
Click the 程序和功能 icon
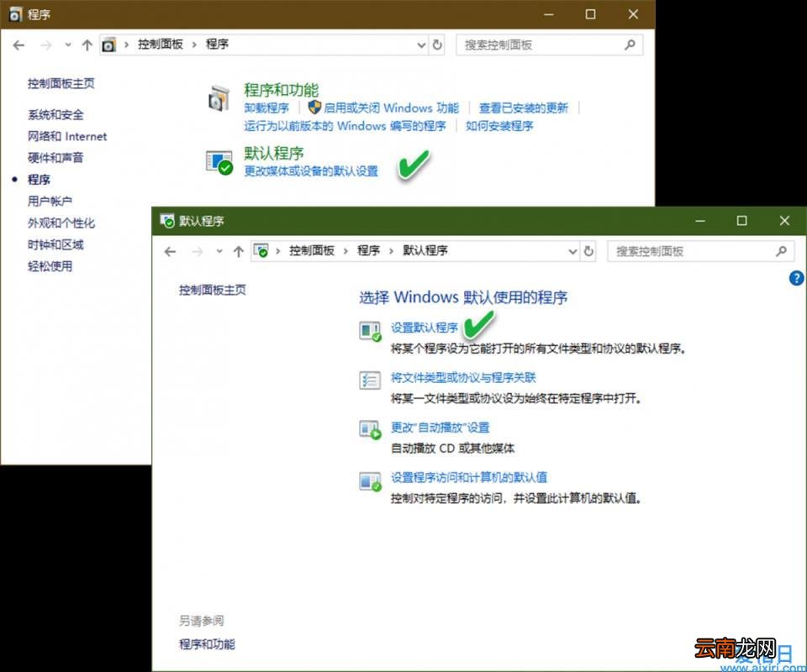[x=219, y=97]
